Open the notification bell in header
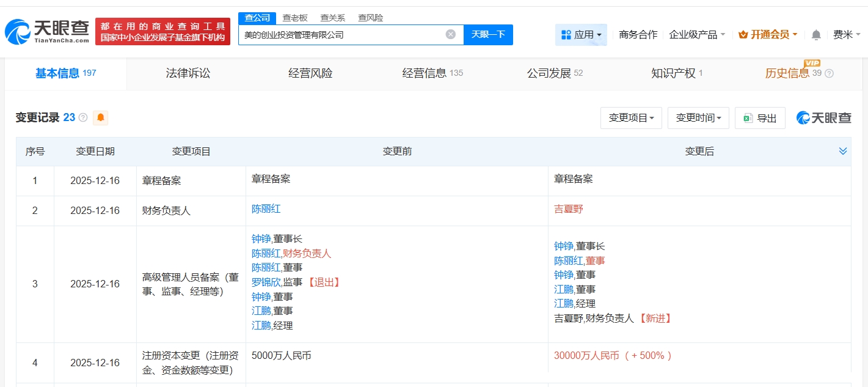Image resolution: width=868 pixels, height=387 pixels. (816, 35)
